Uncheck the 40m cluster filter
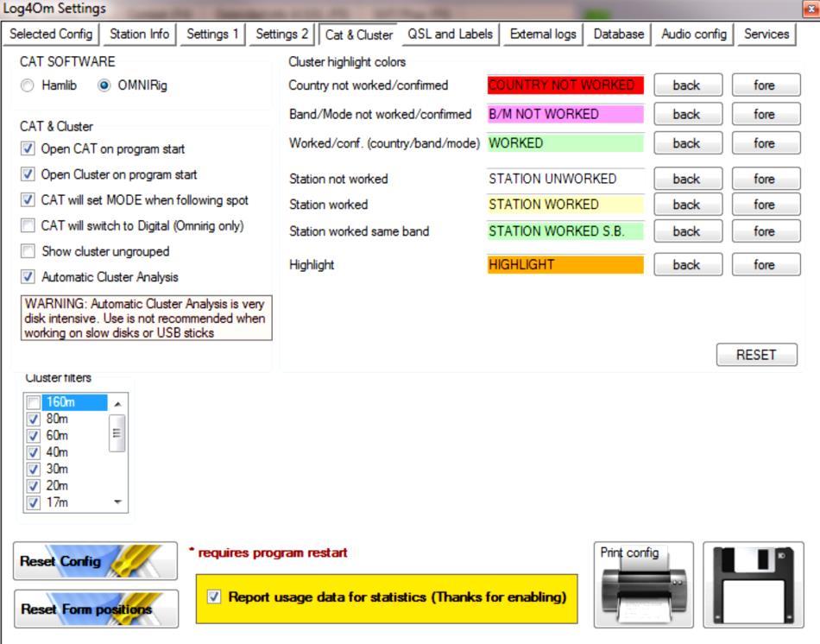Screen dimensions: 820x644 [34, 452]
